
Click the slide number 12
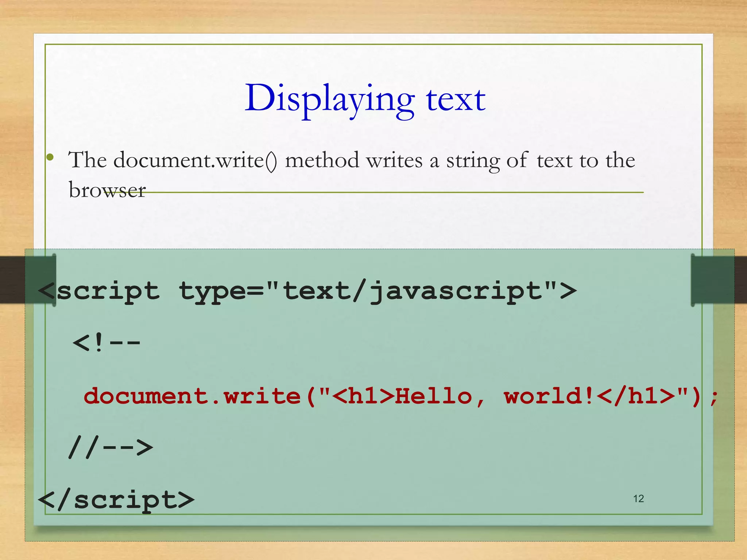(x=638, y=499)
